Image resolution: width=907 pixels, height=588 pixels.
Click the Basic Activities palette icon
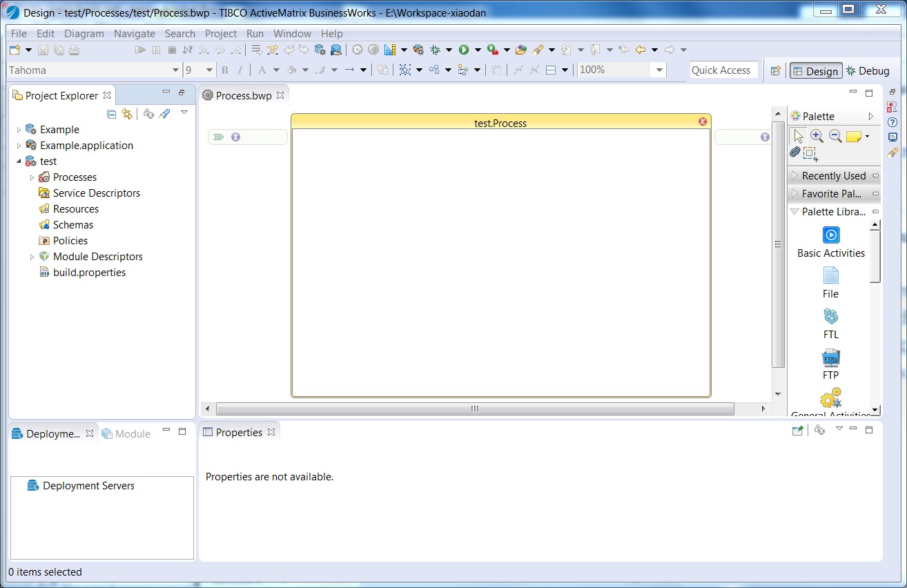[831, 235]
